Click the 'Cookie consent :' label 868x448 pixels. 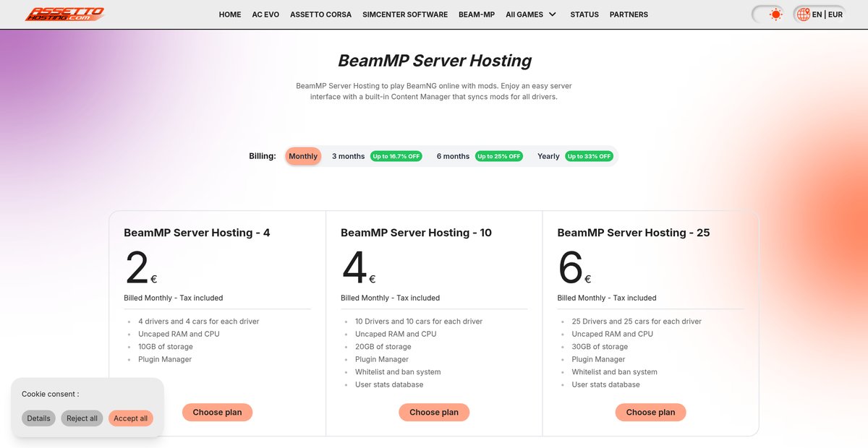tap(50, 394)
